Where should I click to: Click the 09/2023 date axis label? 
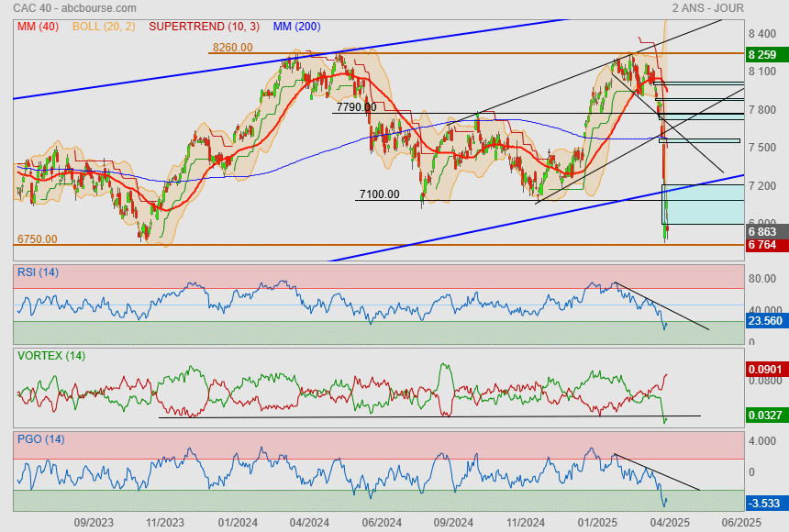pos(94,523)
